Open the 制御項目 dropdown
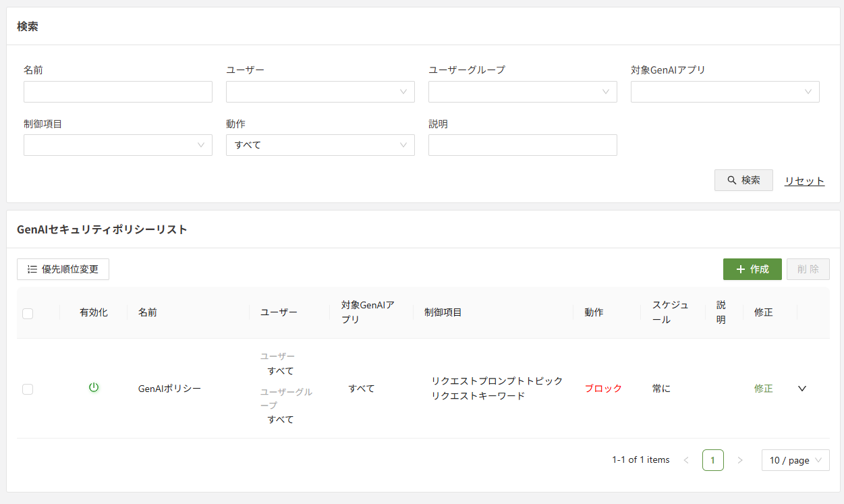This screenshot has width=844, height=504. click(117, 145)
